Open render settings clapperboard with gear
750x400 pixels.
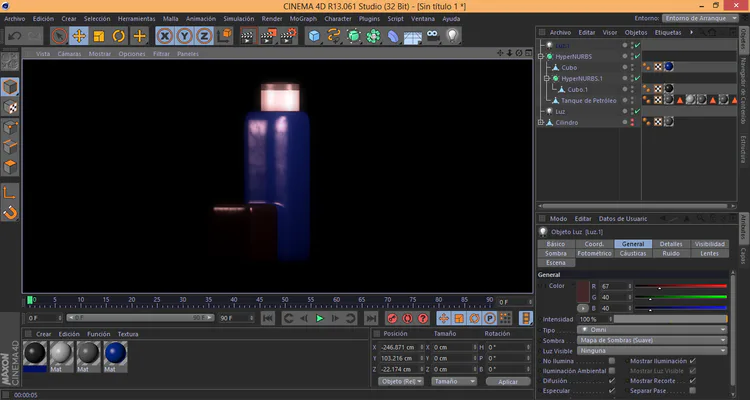pos(290,36)
